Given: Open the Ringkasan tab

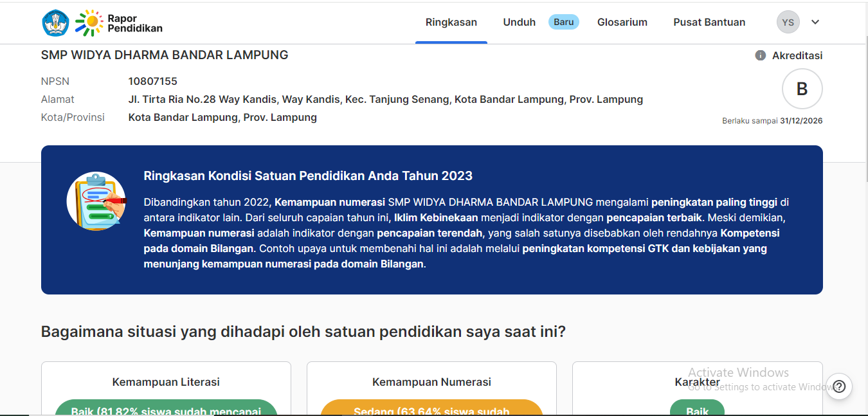Looking at the screenshot, I should pyautogui.click(x=451, y=23).
